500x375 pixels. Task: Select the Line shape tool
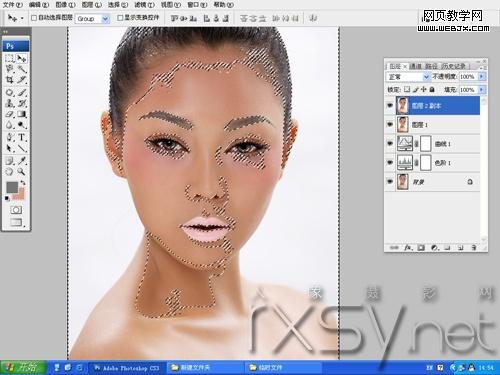click(22, 148)
